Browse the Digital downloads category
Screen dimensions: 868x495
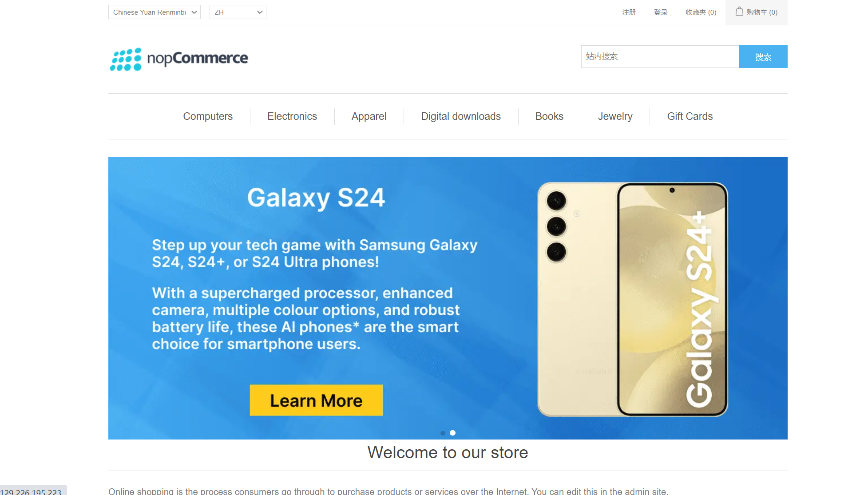461,116
